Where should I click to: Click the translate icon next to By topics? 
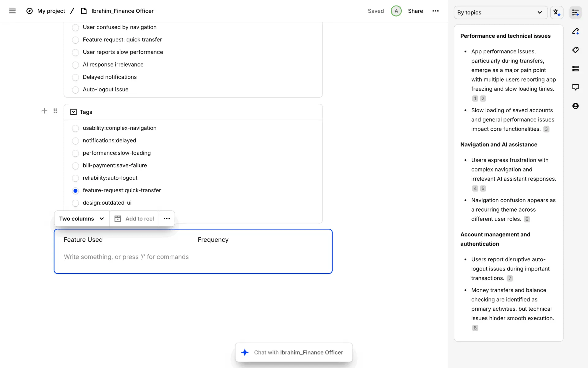point(556,13)
